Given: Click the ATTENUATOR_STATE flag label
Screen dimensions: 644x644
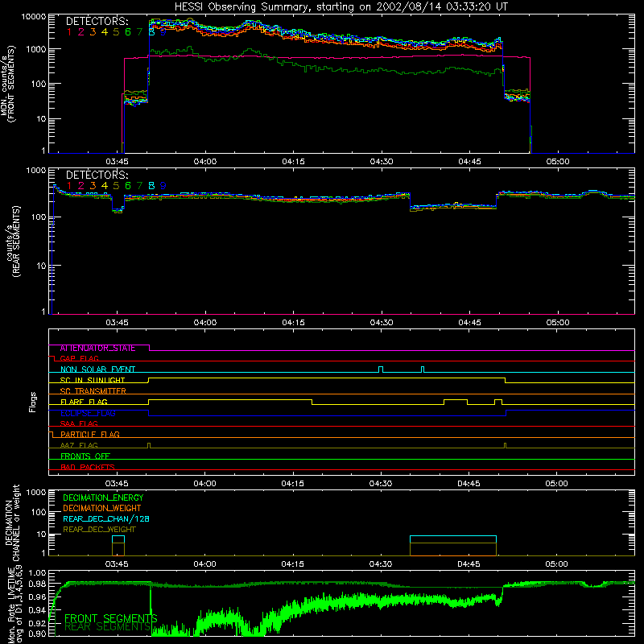Looking at the screenshot, I should coord(97,348).
